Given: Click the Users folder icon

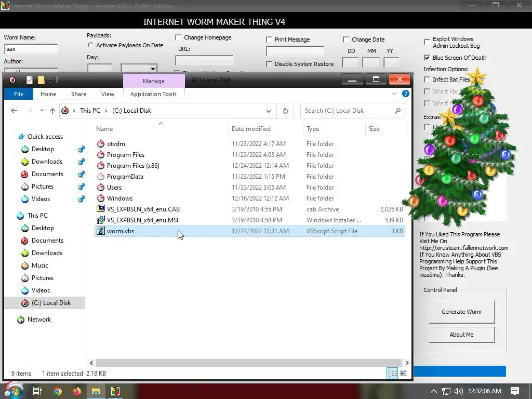Looking at the screenshot, I should click(x=101, y=187).
